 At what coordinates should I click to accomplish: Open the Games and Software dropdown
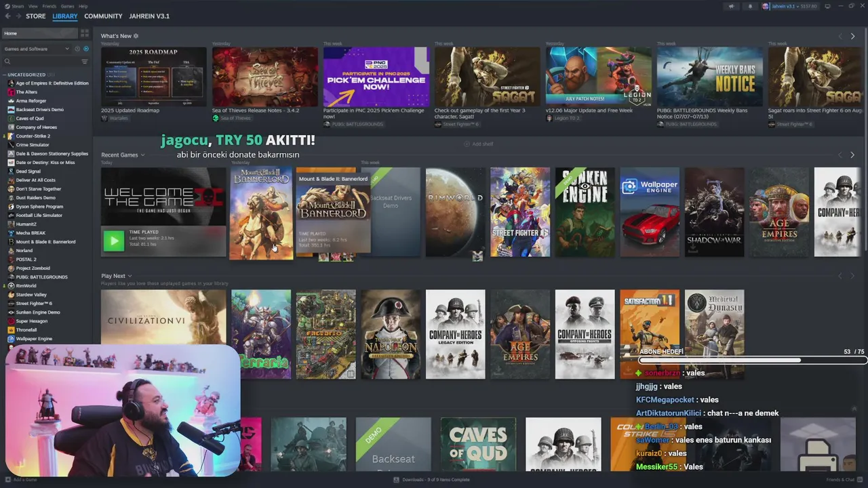pyautogui.click(x=35, y=49)
